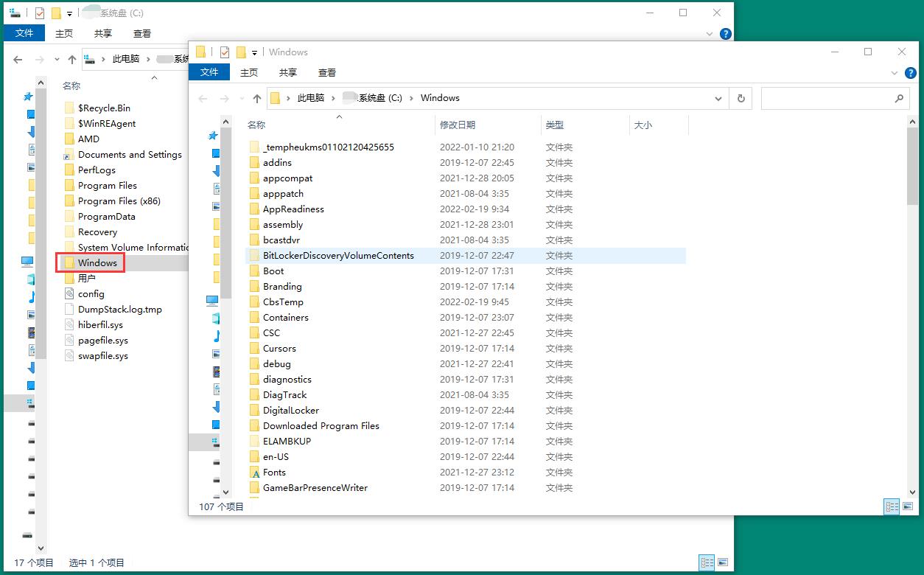The height and width of the screenshot is (575, 924).
Task: Open the address bar history dropdown
Action: pyautogui.click(x=718, y=98)
